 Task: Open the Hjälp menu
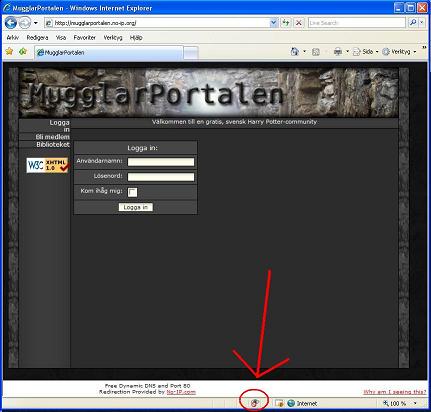coord(136,38)
